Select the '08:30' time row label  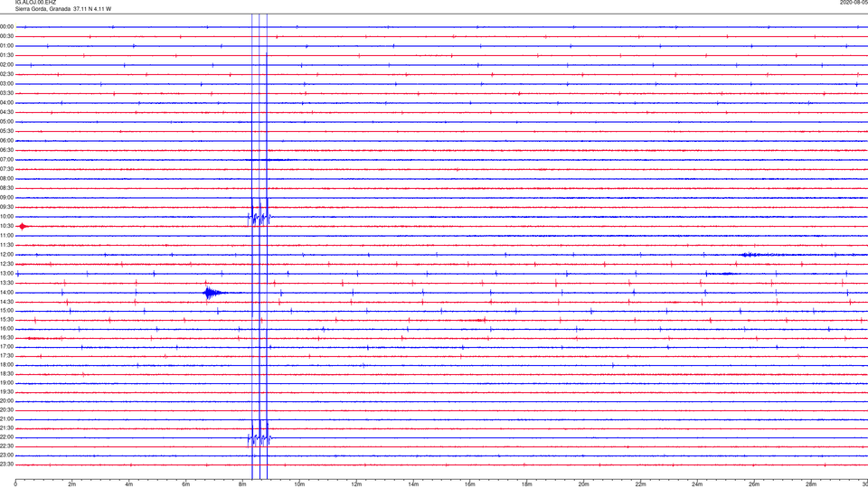(7, 188)
